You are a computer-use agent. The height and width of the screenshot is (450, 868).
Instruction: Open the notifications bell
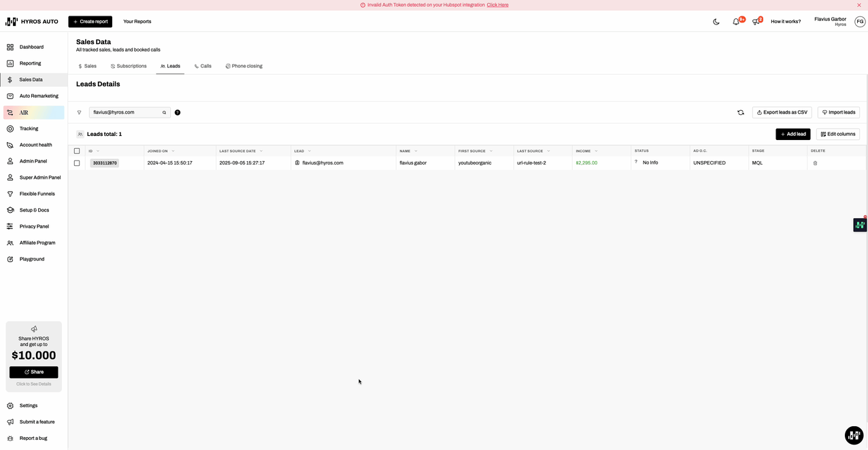[x=736, y=22]
